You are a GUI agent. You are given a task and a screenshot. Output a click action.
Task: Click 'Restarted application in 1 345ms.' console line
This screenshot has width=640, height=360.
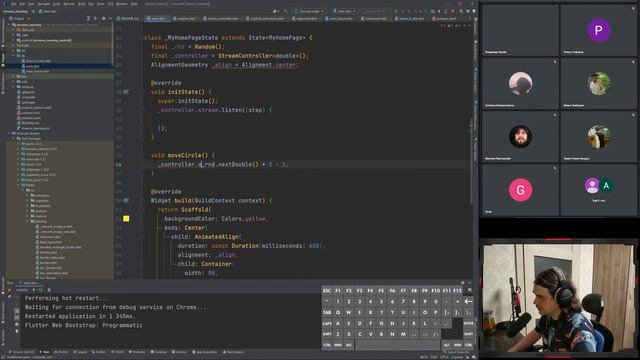pos(80,316)
